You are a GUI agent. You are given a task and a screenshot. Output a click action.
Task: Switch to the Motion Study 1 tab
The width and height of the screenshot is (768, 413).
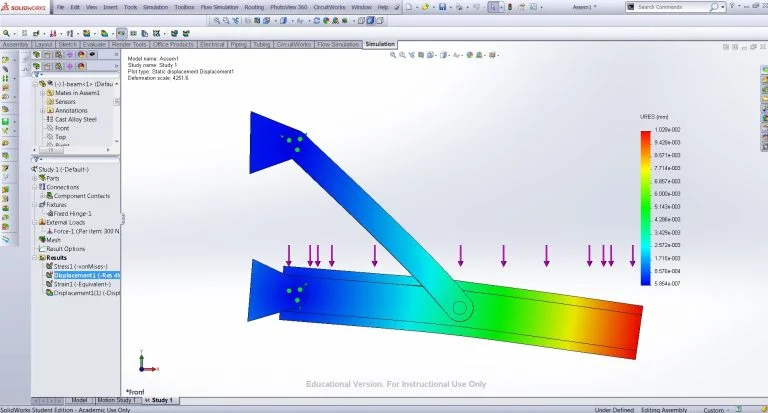point(117,400)
